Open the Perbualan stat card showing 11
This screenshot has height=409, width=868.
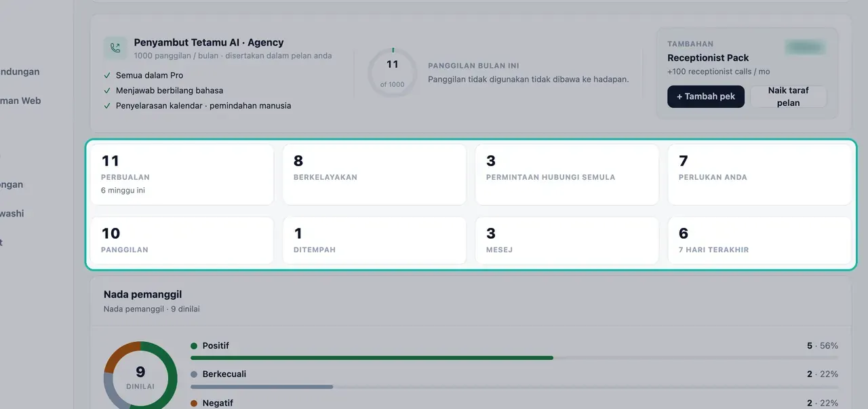(x=182, y=174)
